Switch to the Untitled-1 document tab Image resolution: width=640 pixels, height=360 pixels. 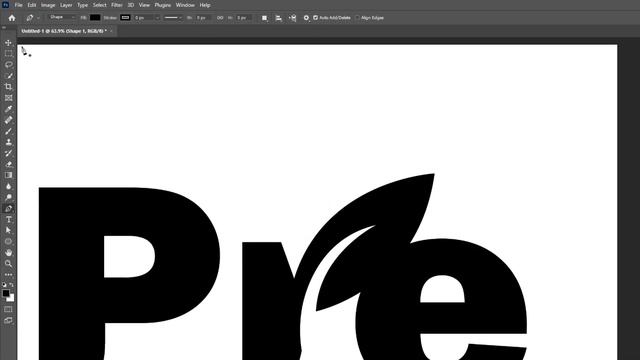64,31
